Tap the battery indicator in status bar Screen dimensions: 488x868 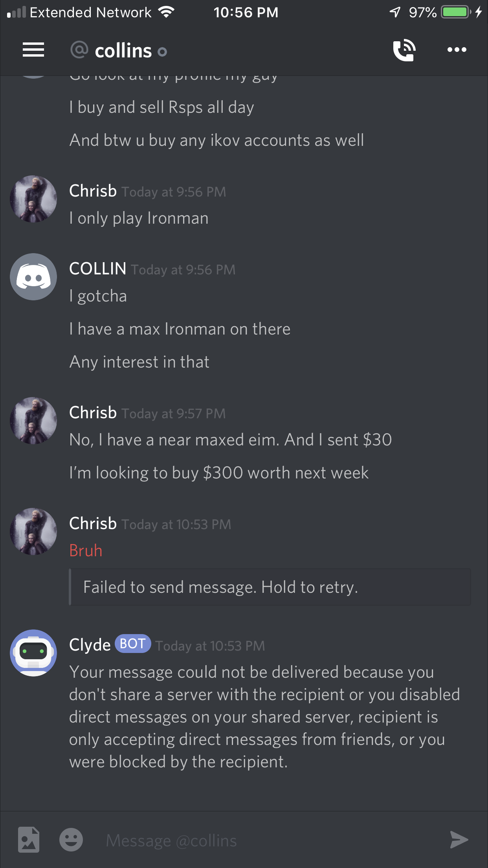pos(457,12)
